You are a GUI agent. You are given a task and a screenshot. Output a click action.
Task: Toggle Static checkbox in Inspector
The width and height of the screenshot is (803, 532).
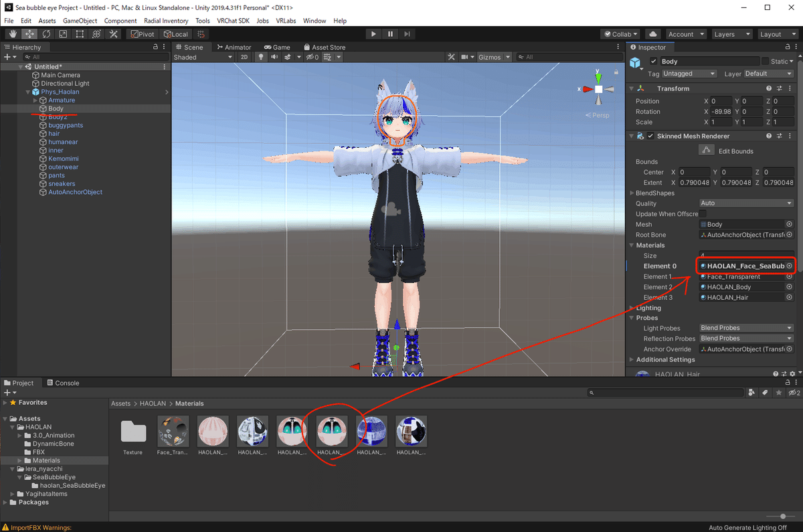click(766, 61)
